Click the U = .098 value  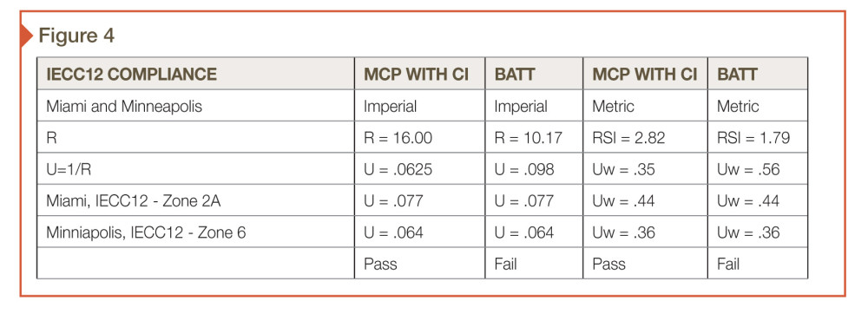[x=523, y=169]
